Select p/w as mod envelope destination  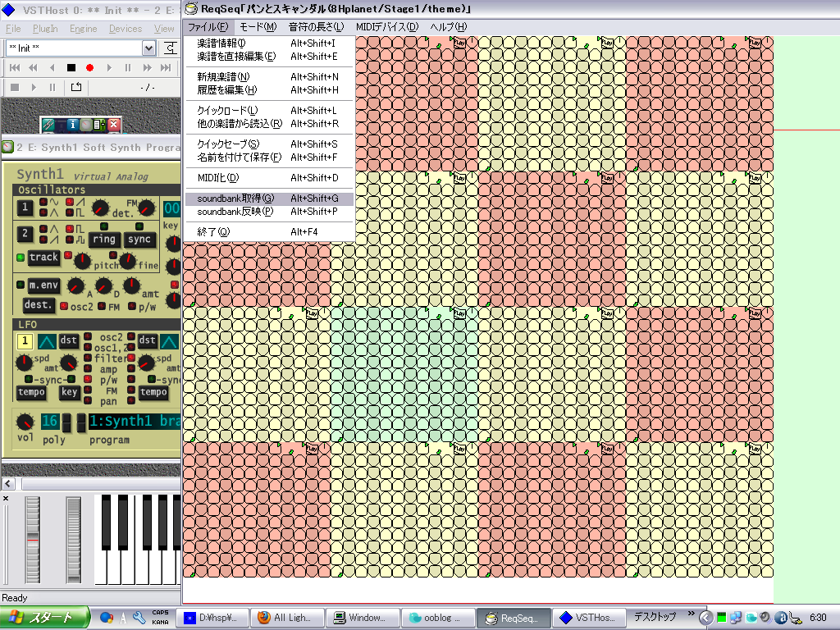coord(132,307)
